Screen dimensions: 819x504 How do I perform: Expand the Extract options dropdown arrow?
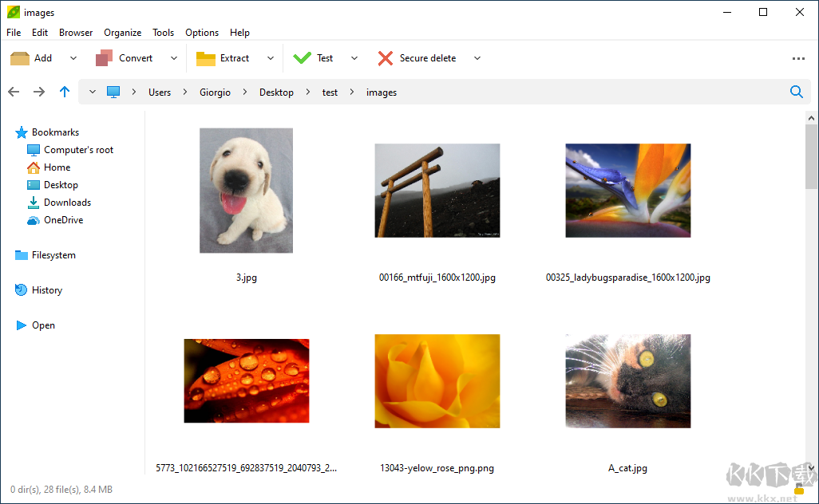pos(271,58)
